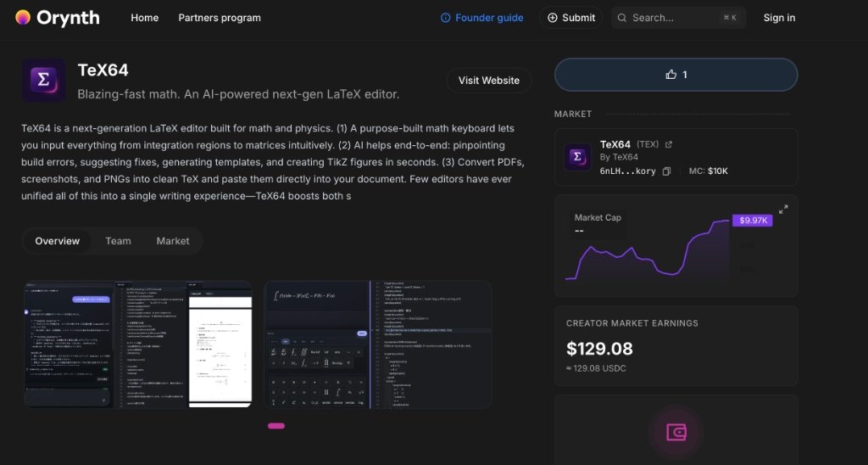Viewport: 868px width, 465px height.
Task: Copy the 6nLH...kory token address
Action: 666,171
